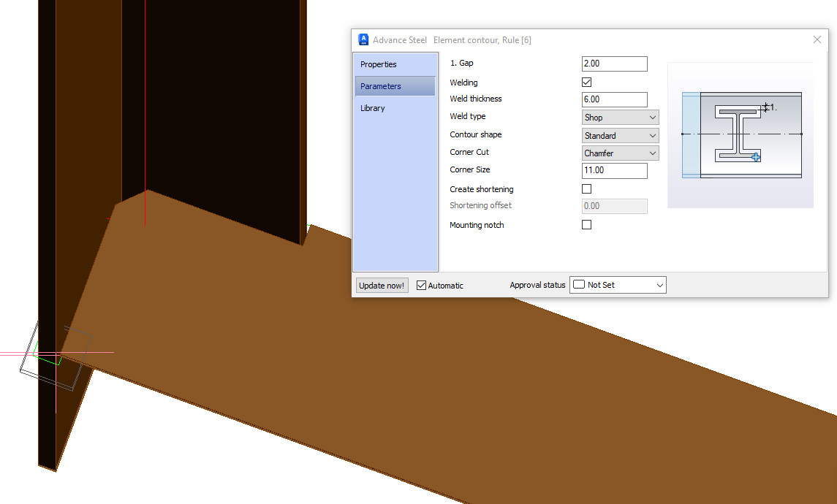Image resolution: width=837 pixels, height=504 pixels.
Task: Toggle the Welding checkbox
Action: (x=587, y=82)
